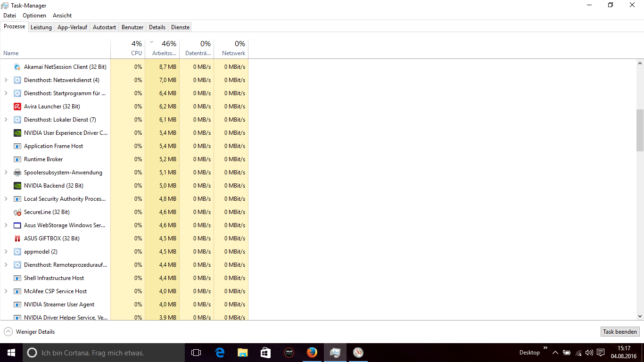Click the process list scrollbar thumb
This screenshot has height=362, width=644.
(640, 130)
